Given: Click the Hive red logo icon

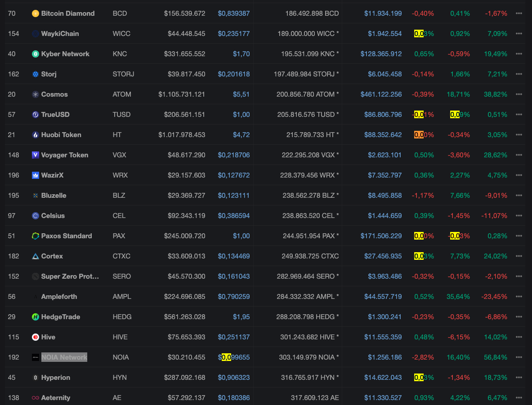Looking at the screenshot, I should pos(36,337).
